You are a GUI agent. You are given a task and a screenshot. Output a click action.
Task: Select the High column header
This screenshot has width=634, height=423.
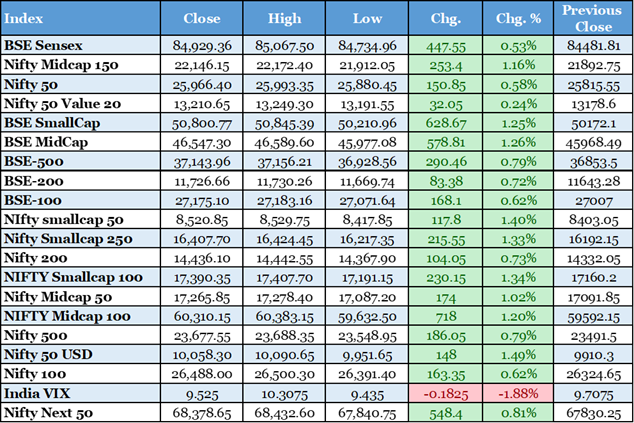point(285,18)
